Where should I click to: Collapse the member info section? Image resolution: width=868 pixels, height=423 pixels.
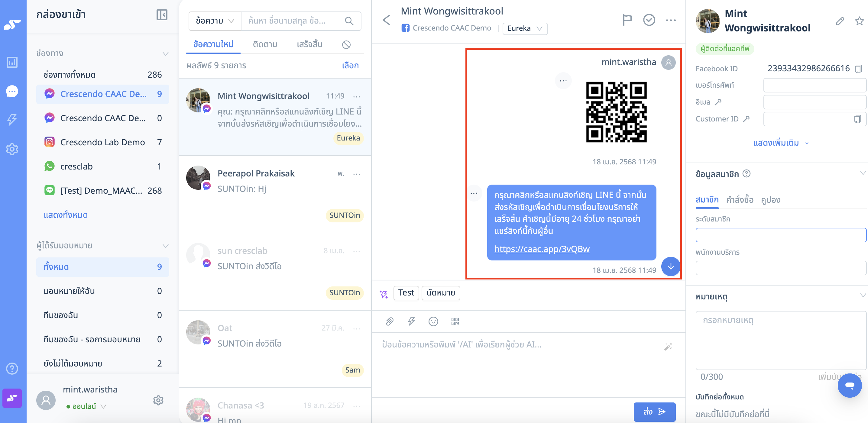(x=862, y=173)
